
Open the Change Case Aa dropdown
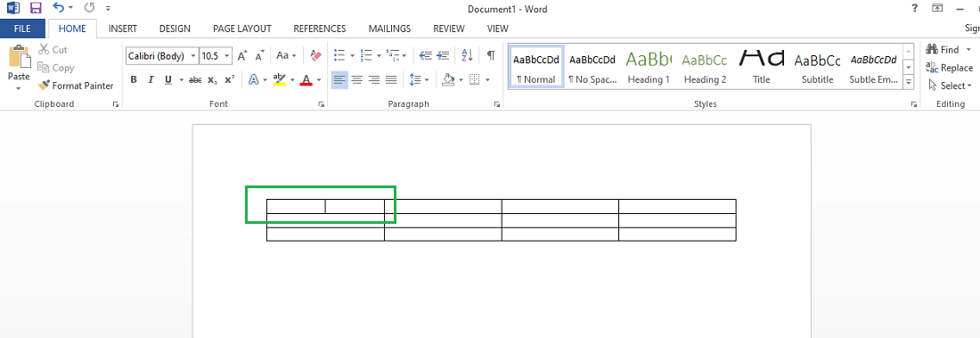point(286,55)
